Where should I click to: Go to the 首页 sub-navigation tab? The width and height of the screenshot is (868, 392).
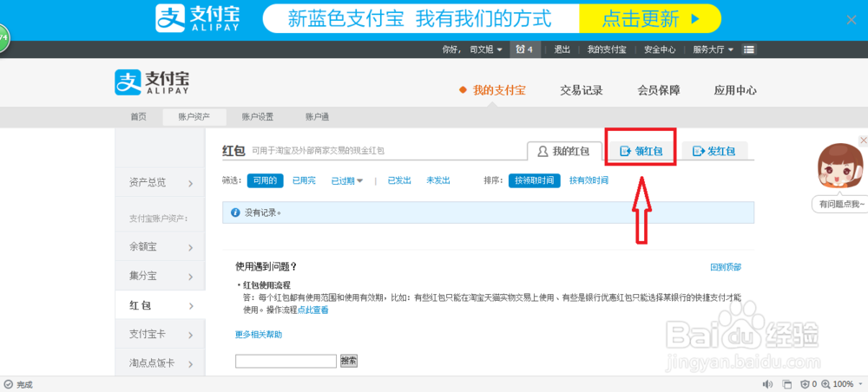pos(138,117)
